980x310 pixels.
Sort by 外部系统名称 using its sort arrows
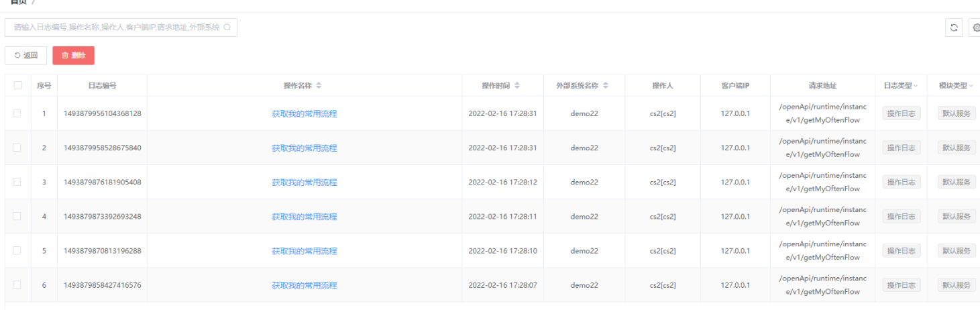[606, 86]
